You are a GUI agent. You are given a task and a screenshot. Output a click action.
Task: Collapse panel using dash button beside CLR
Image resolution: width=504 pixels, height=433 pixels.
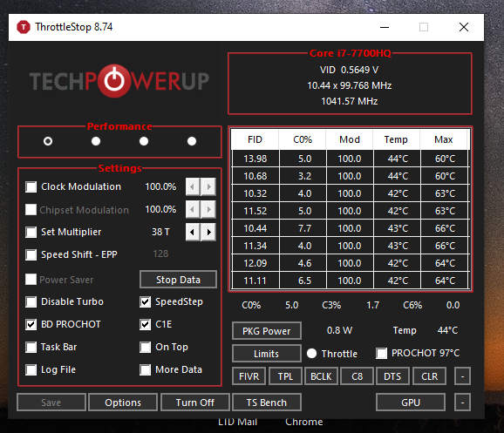coord(462,376)
